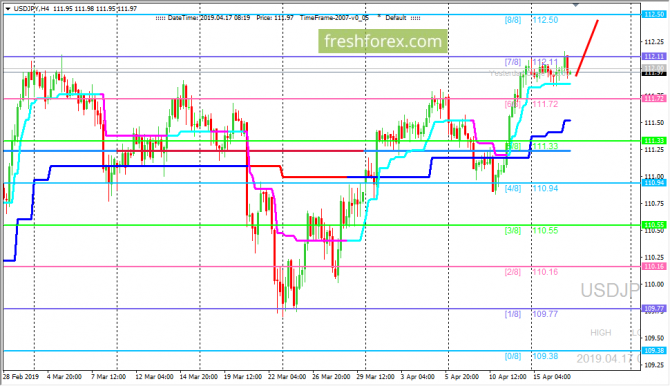Screen dimensions: 670x386
Task: Click the red forecast arrow line
Action: (x=587, y=48)
